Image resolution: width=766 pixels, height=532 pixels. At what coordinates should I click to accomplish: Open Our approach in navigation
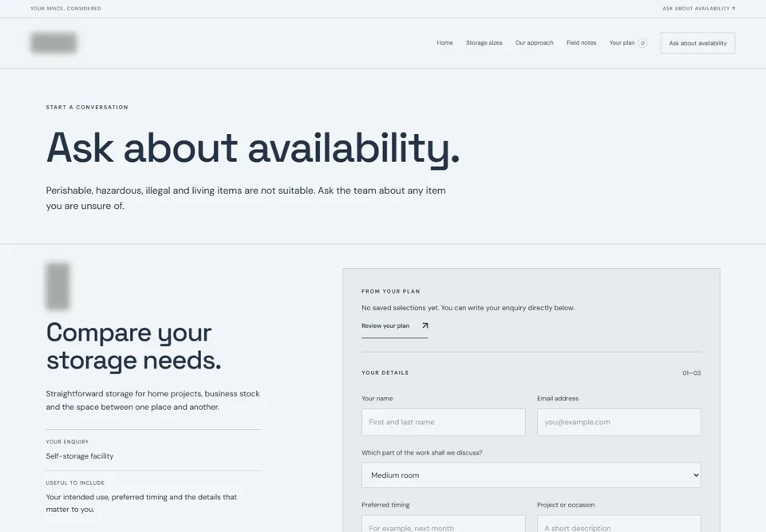pyautogui.click(x=535, y=43)
